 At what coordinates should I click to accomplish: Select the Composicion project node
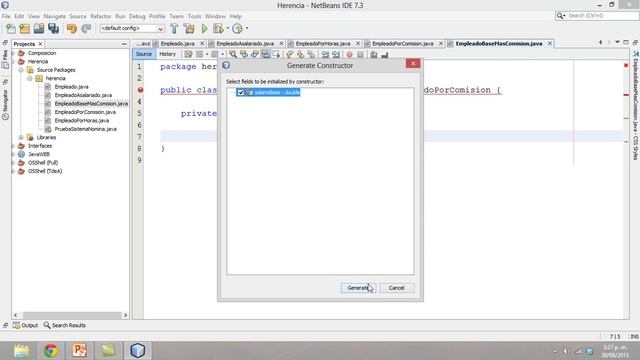[42, 53]
